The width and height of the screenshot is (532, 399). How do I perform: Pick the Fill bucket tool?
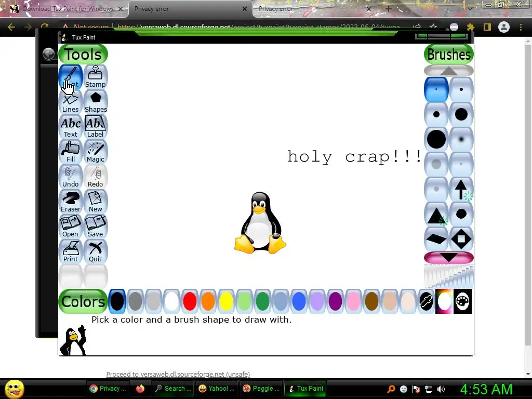coord(71,152)
